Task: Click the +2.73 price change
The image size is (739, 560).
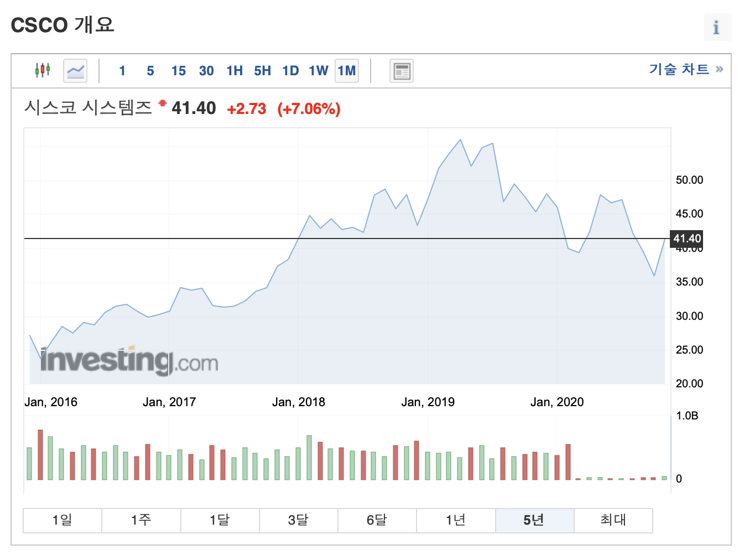Action: click(247, 108)
